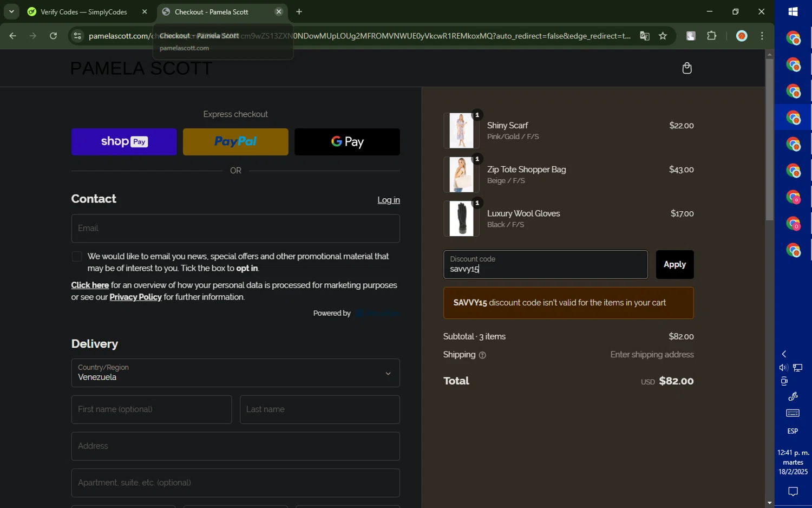Image resolution: width=812 pixels, height=508 pixels.
Task: Click the Zip Tote Shopper Bag thumbnail
Action: click(461, 174)
